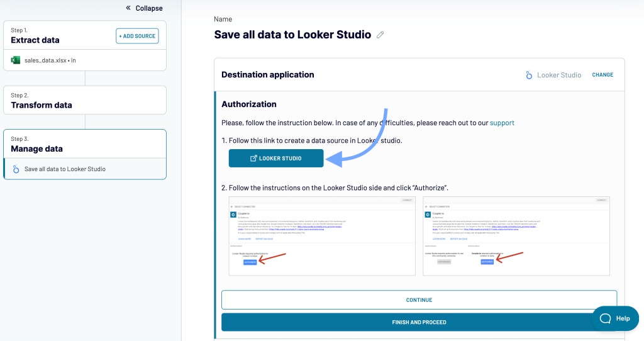644x341 pixels.
Task: Click the external link icon on Looker Studio button
Action: pyautogui.click(x=253, y=158)
